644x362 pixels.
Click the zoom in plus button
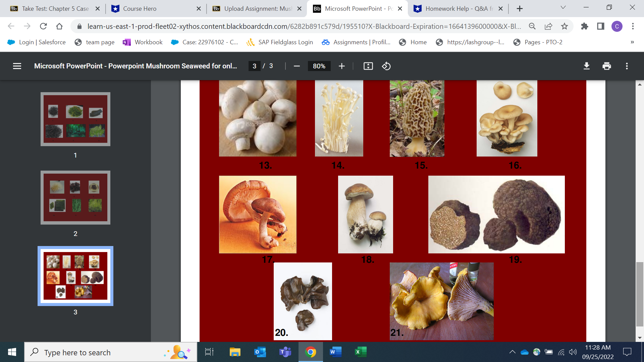[341, 66]
